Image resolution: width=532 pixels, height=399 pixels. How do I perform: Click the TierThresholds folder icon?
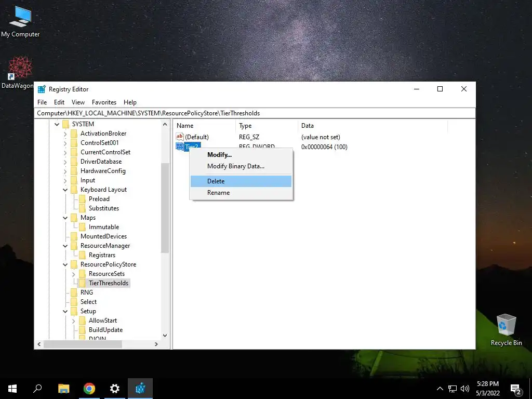(x=83, y=283)
